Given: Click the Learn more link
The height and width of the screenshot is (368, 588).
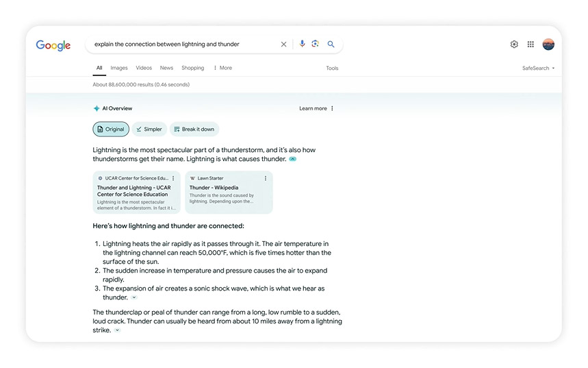Looking at the screenshot, I should coord(313,108).
